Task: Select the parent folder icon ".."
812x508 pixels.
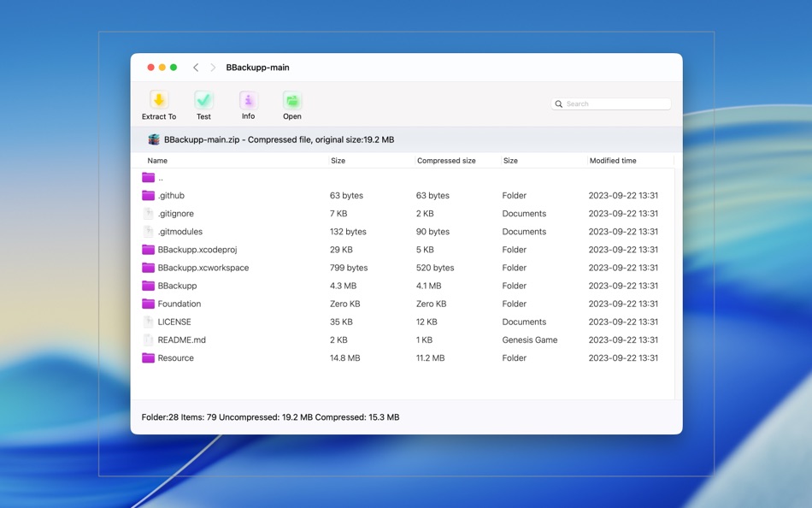Action: (x=149, y=177)
